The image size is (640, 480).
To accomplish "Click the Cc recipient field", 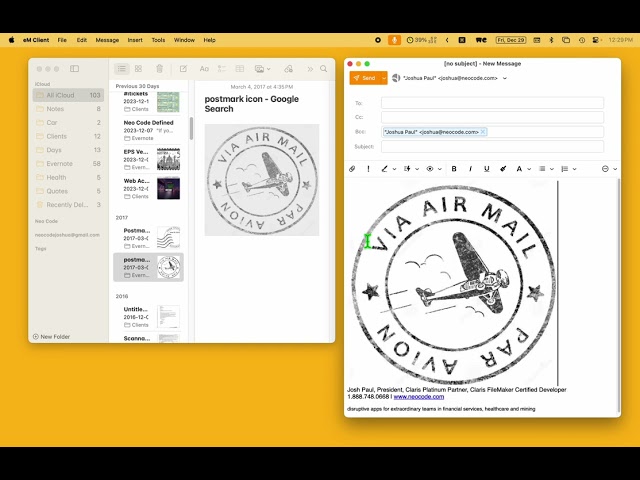I will tap(492, 117).
